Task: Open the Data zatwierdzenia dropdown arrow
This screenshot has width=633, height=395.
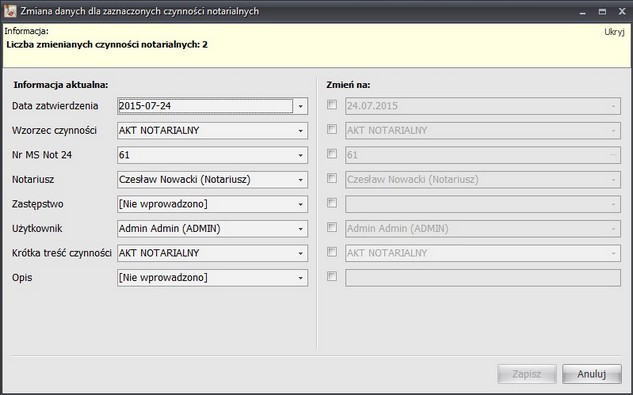Action: (300, 106)
